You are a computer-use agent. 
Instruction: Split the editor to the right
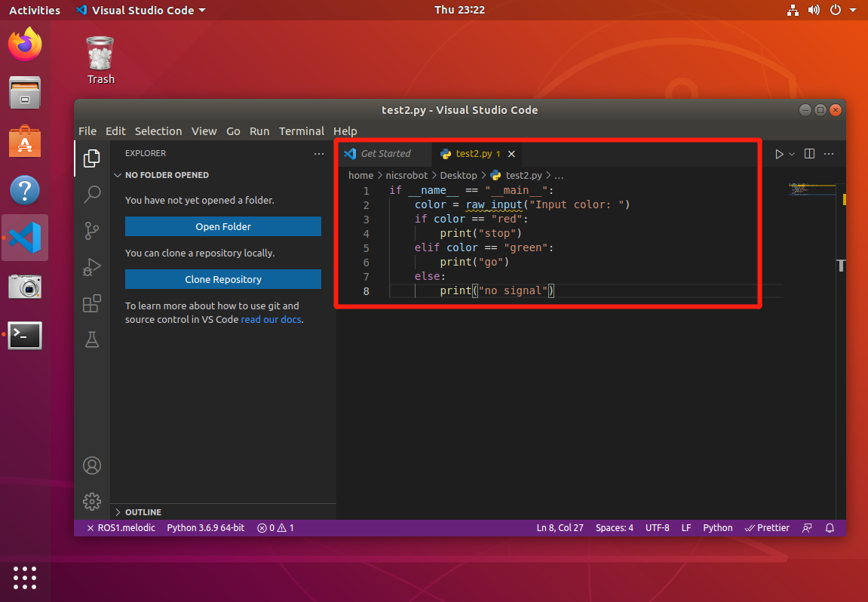809,153
